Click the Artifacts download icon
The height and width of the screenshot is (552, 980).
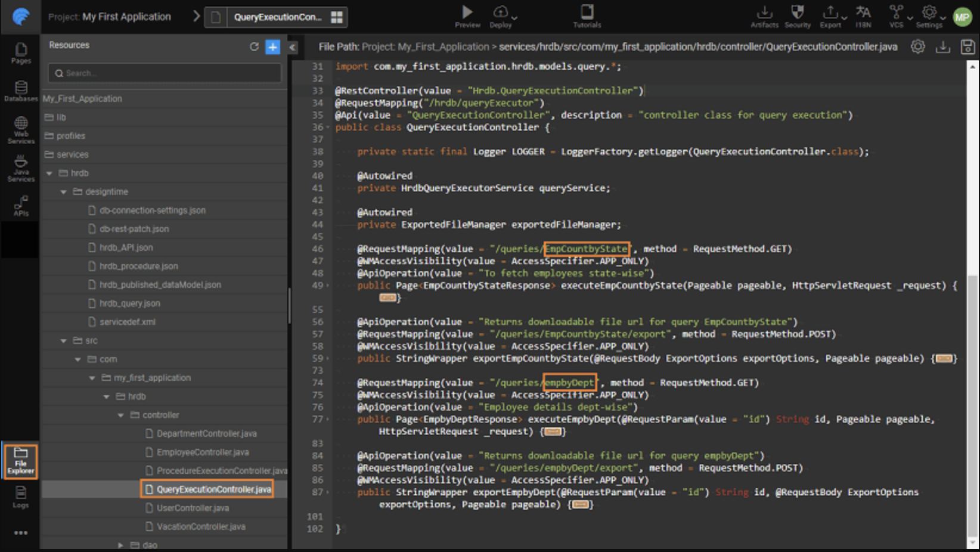764,12
